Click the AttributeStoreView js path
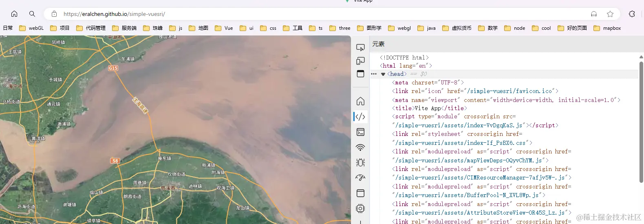The image size is (644, 224). (x=480, y=213)
